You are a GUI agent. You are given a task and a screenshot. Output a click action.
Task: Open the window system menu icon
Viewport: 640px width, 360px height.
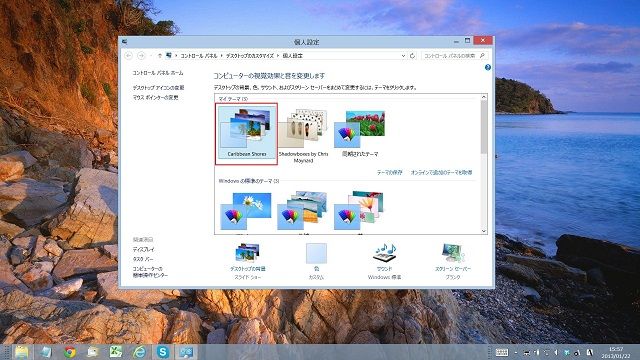click(125, 42)
